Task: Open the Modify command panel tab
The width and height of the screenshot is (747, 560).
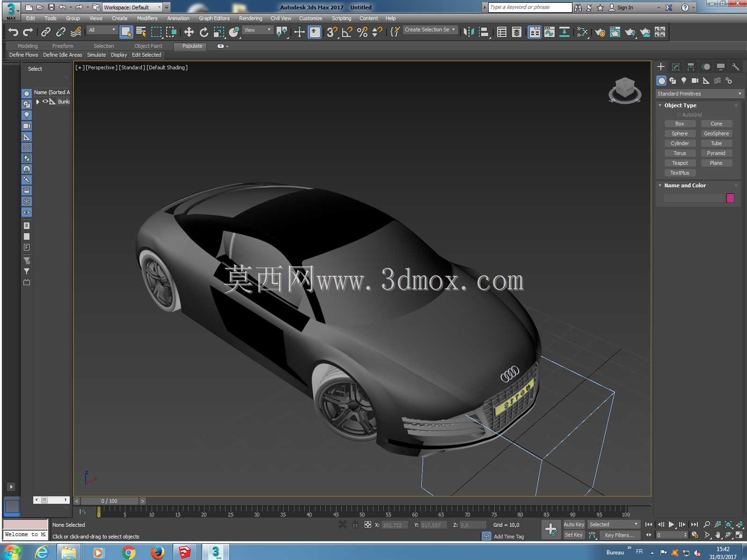Action: [675, 67]
